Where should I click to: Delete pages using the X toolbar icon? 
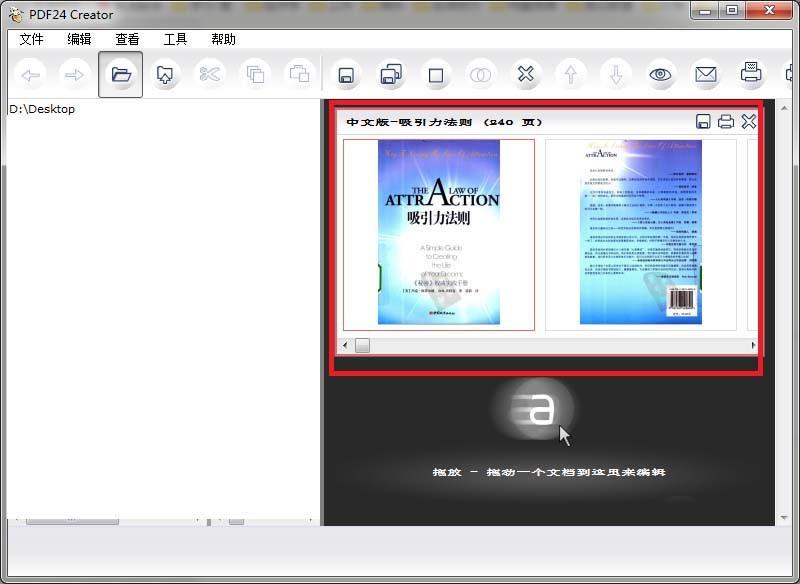(526, 75)
